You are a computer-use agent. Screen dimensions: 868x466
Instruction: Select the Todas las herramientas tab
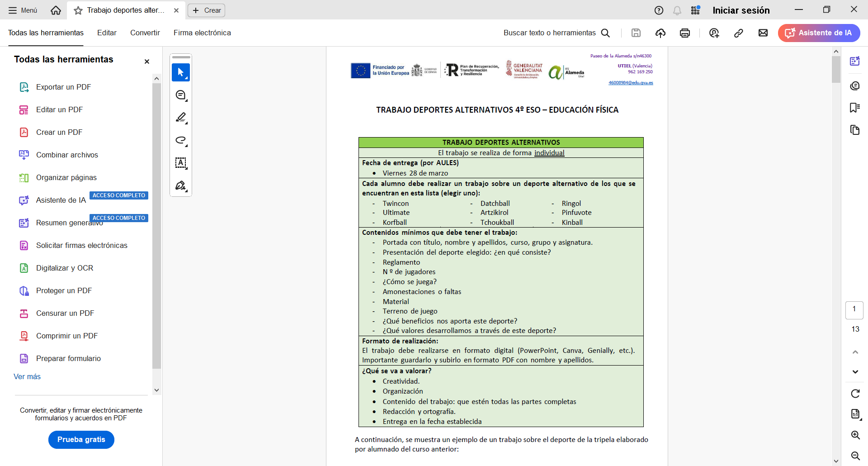point(46,33)
